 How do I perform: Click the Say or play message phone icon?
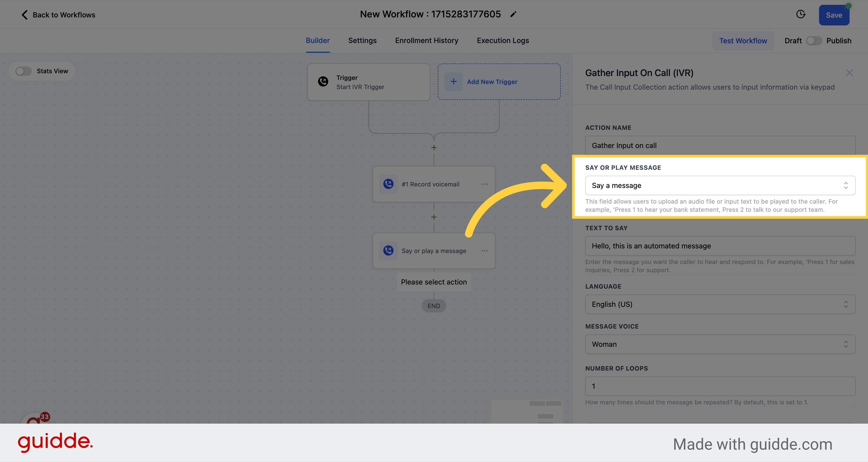tap(388, 250)
